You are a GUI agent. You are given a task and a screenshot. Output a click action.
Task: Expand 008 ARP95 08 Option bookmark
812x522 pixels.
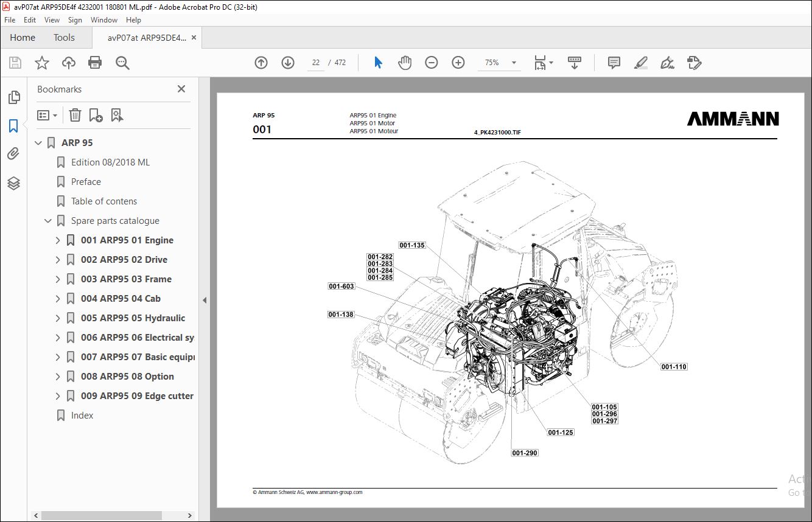coord(58,377)
